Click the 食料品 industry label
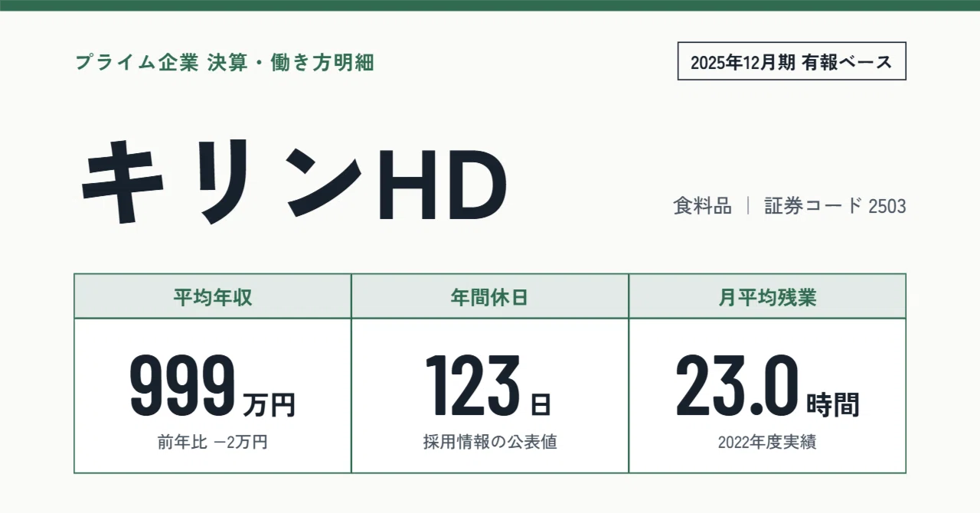 [703, 206]
